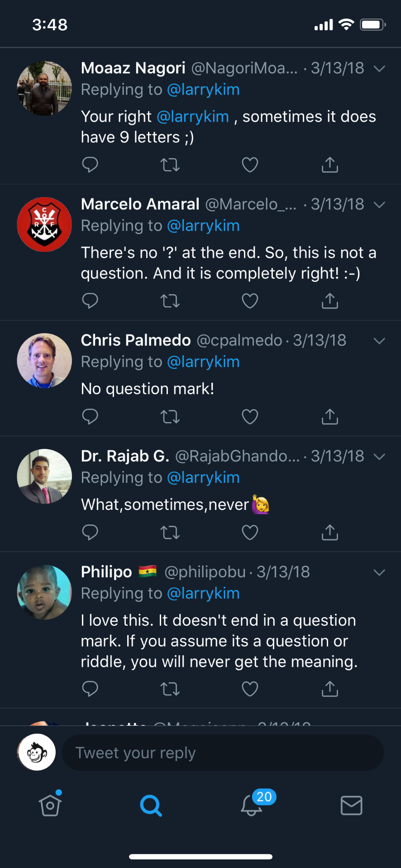
Task: Reply to Dr. Rajab G.'s tweet
Action: (90, 533)
